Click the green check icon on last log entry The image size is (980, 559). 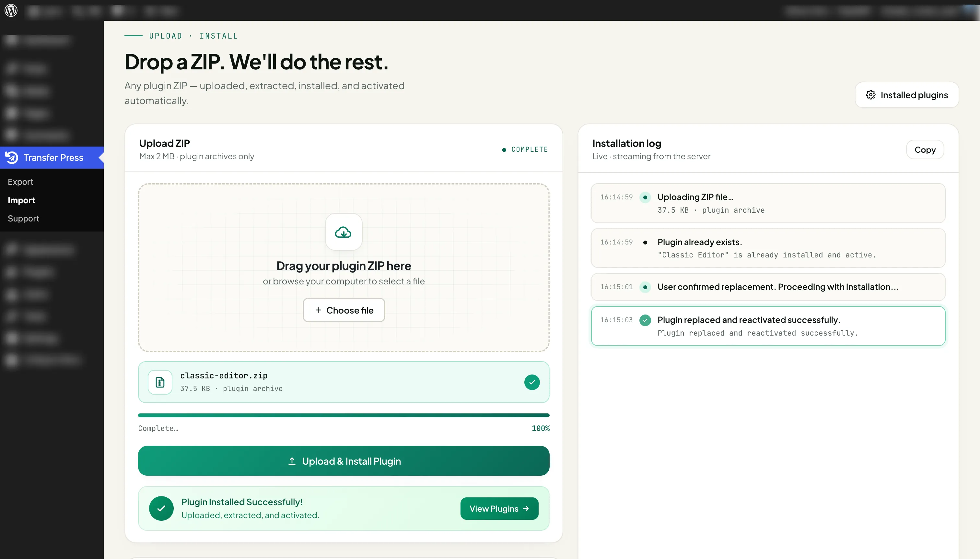[645, 320]
